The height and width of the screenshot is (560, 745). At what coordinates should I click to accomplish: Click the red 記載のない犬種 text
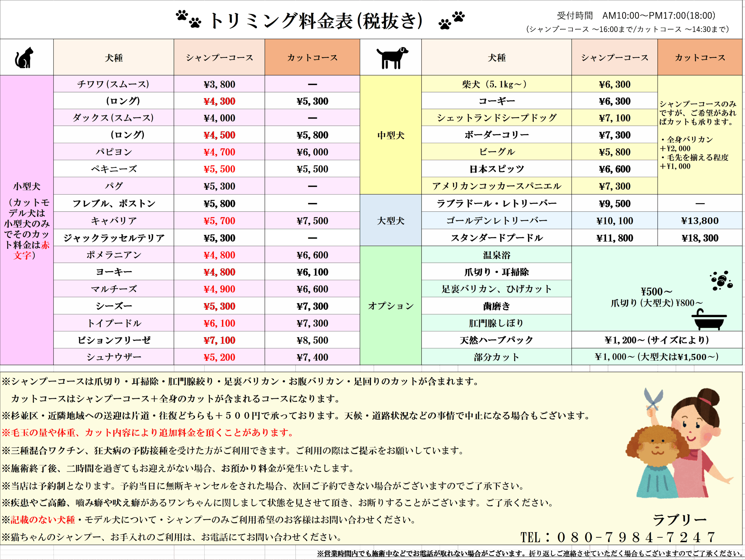[43, 520]
